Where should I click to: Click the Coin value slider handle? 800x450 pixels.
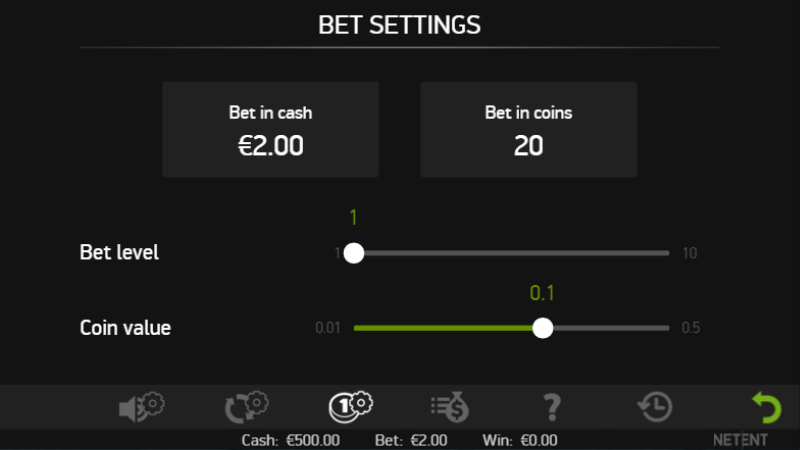click(x=542, y=328)
